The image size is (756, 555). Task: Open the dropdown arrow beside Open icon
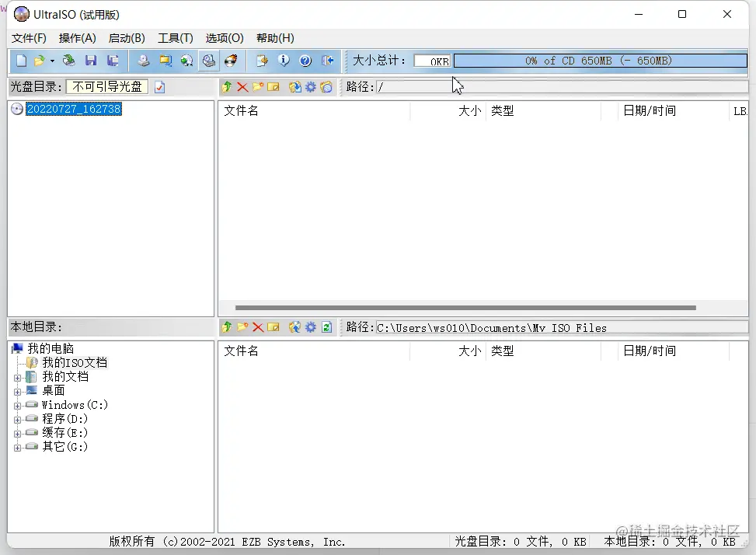coord(52,61)
